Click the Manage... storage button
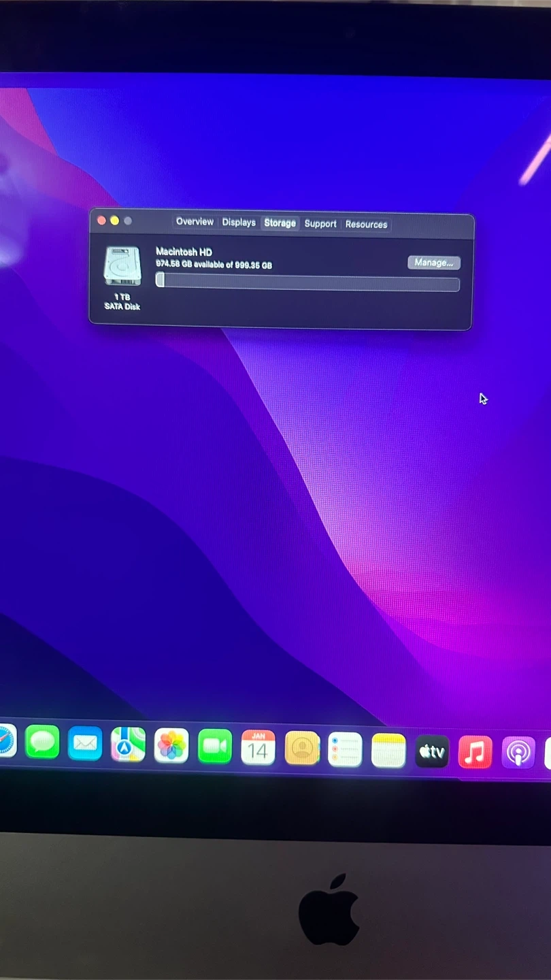 [434, 263]
